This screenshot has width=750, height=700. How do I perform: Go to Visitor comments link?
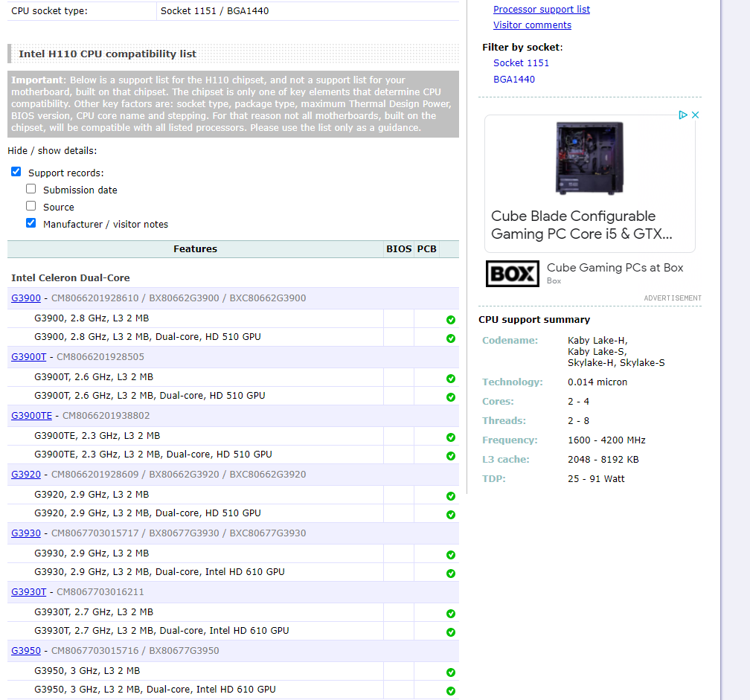pos(532,25)
